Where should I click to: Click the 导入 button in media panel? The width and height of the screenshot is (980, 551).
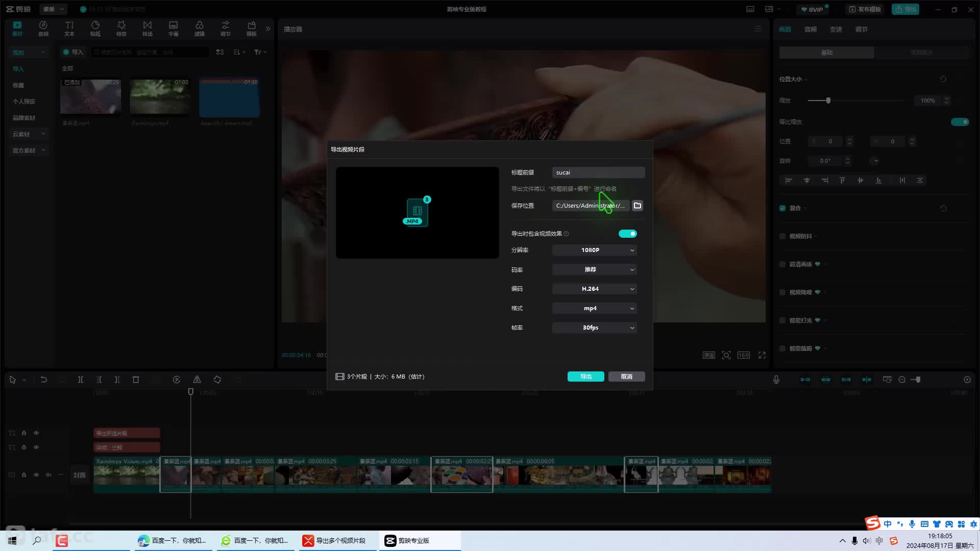pos(73,52)
